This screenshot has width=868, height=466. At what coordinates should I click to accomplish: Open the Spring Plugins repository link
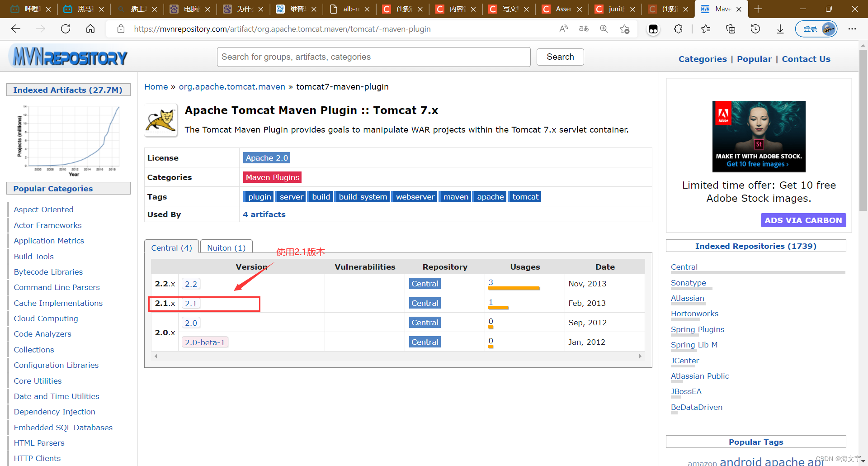tap(697, 329)
